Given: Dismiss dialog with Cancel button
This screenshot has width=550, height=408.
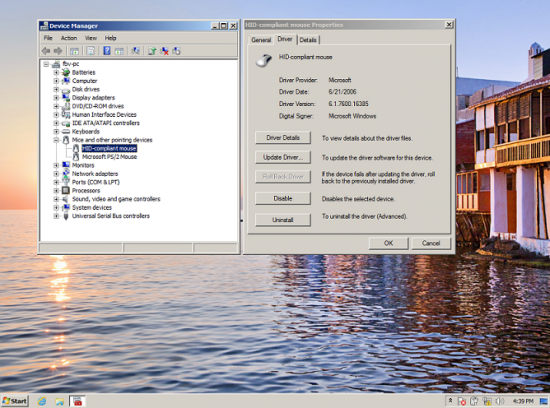Looking at the screenshot, I should tap(431, 243).
